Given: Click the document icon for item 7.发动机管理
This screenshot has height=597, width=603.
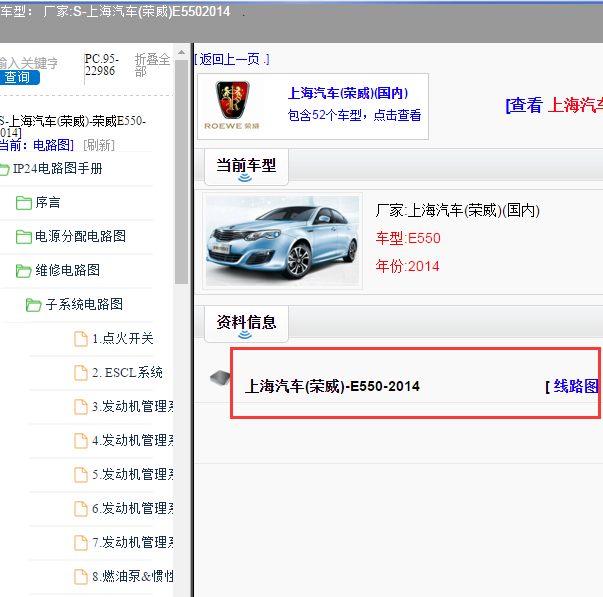Looking at the screenshot, I should click(x=81, y=542).
